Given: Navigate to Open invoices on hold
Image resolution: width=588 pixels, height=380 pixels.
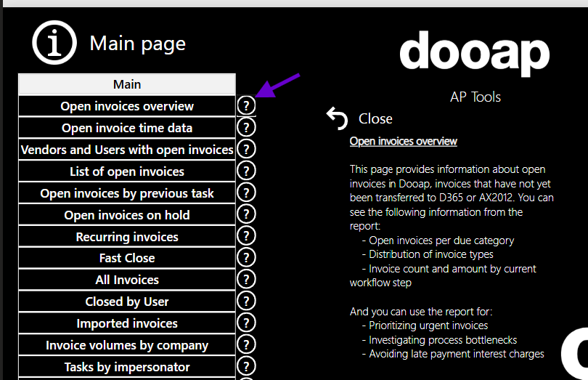Looking at the screenshot, I should [x=127, y=215].
